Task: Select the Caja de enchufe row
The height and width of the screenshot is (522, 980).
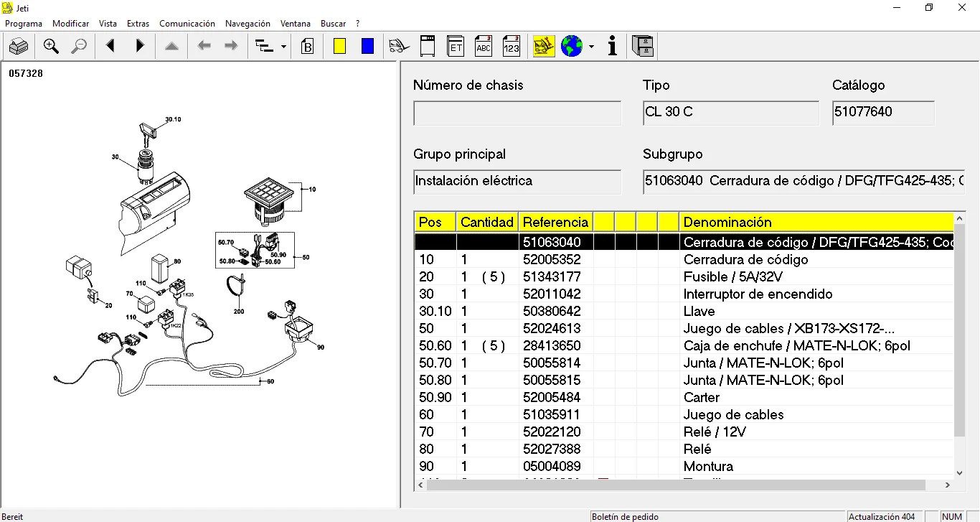Action: (684, 345)
